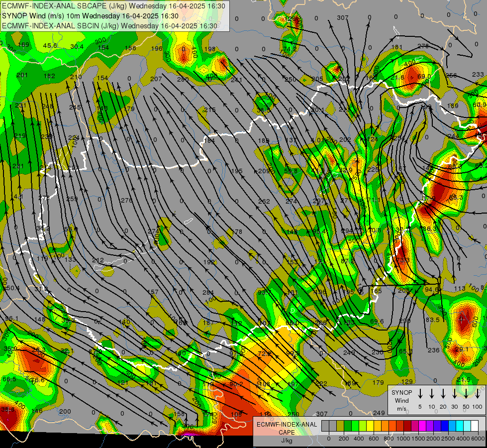The image size is (487, 448).
Task: Click the 600 tick on CAPE scale
Action: click(x=374, y=439)
